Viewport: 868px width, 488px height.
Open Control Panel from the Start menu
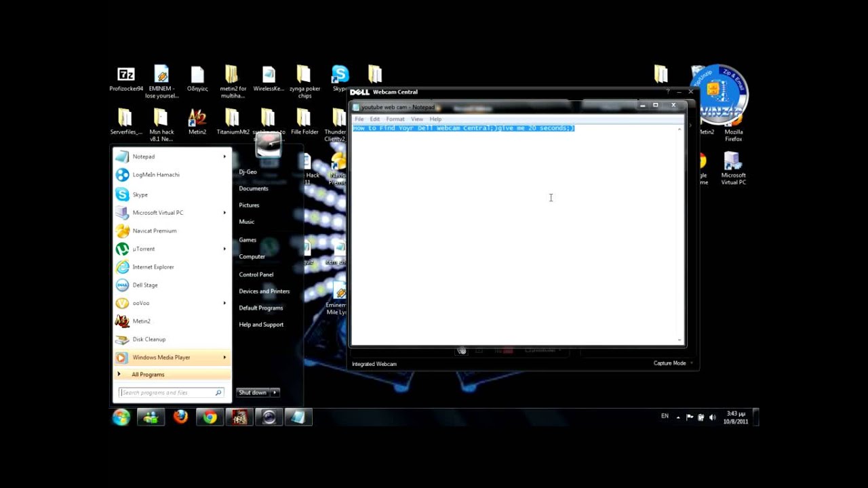(256, 274)
